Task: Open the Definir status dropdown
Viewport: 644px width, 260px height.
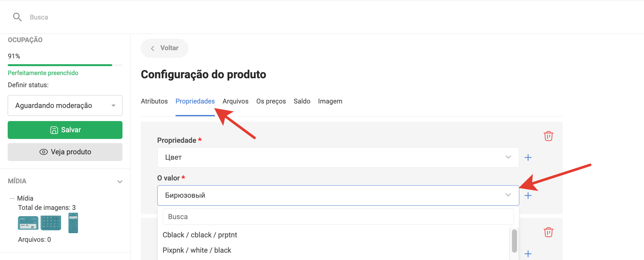Action: pos(65,105)
